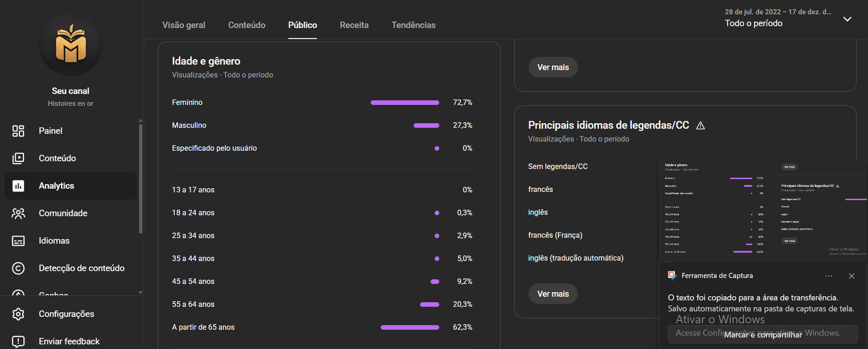Click Ver mais under subtitle languages

tap(553, 294)
